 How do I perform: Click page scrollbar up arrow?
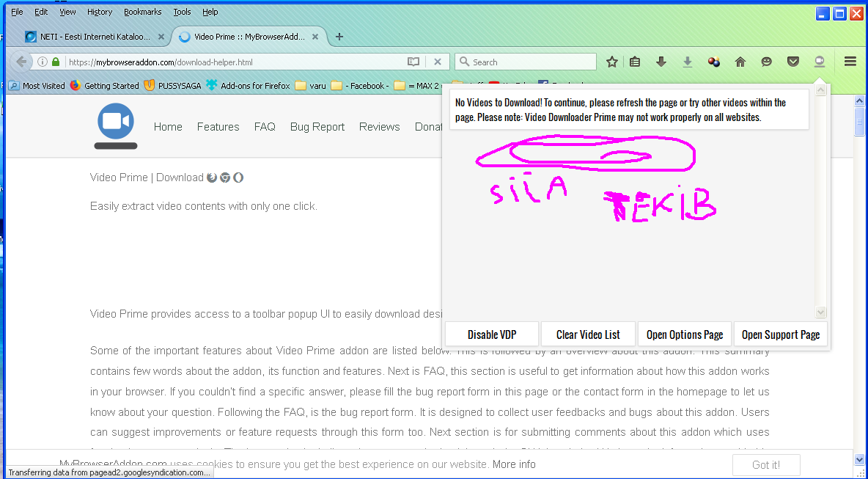(x=859, y=100)
